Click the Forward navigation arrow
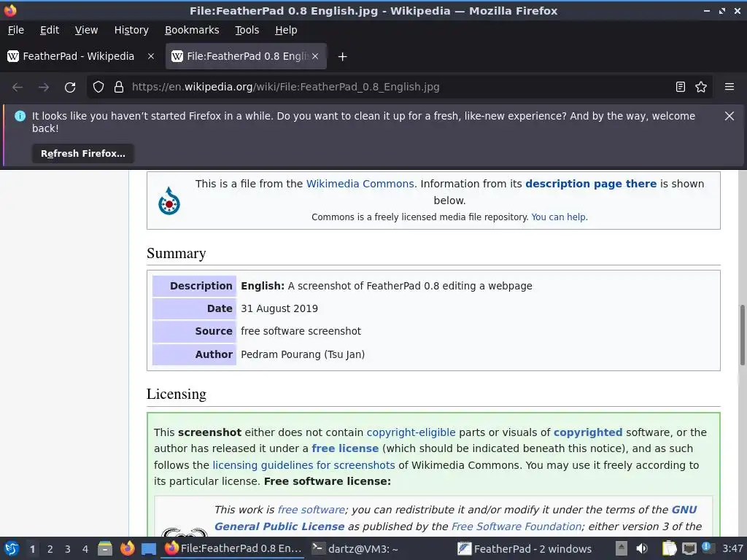 click(44, 87)
